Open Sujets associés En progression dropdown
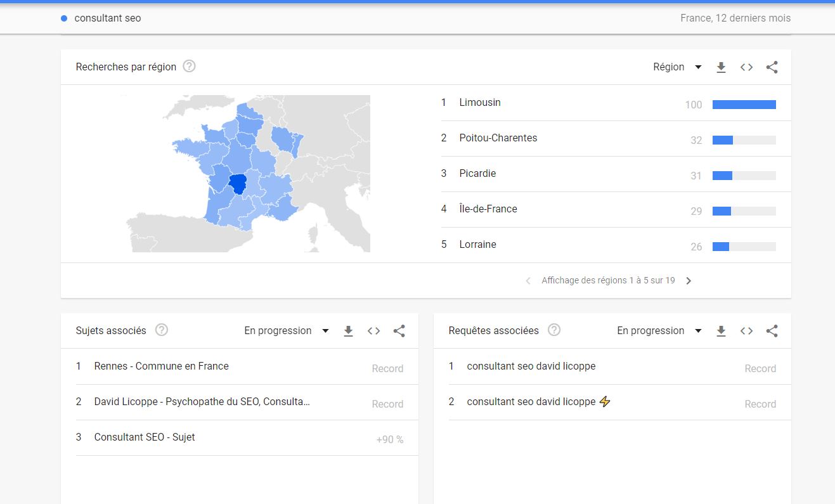Viewport: 835px width, 504px height. 287,331
